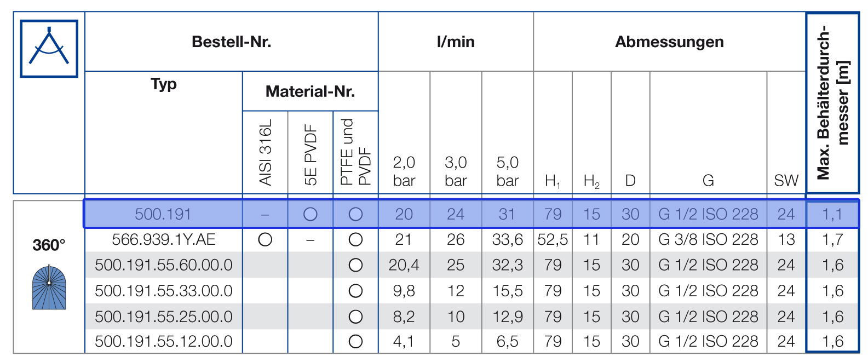Click the Max. Behälterdurchmesser column header
Screen dimensions: 868x362
pyautogui.click(x=832, y=103)
